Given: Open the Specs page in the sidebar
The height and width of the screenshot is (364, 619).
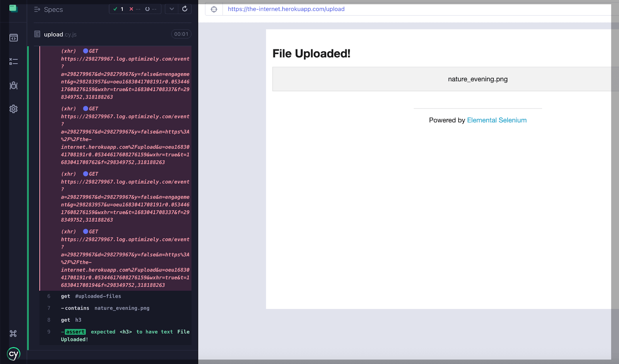Looking at the screenshot, I should pos(14,38).
